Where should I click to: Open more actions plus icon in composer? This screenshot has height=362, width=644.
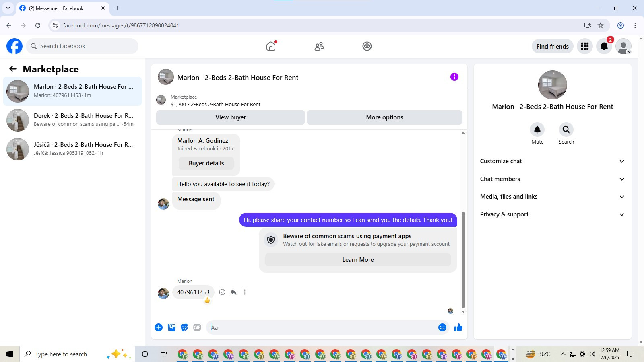pos(159,327)
